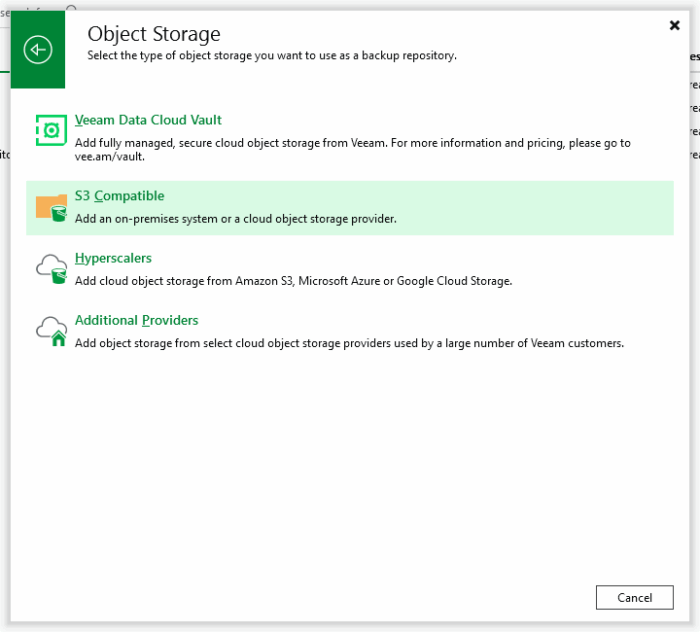Close the Object Storage dialog with X
This screenshot has width=700, height=632.
point(674,25)
